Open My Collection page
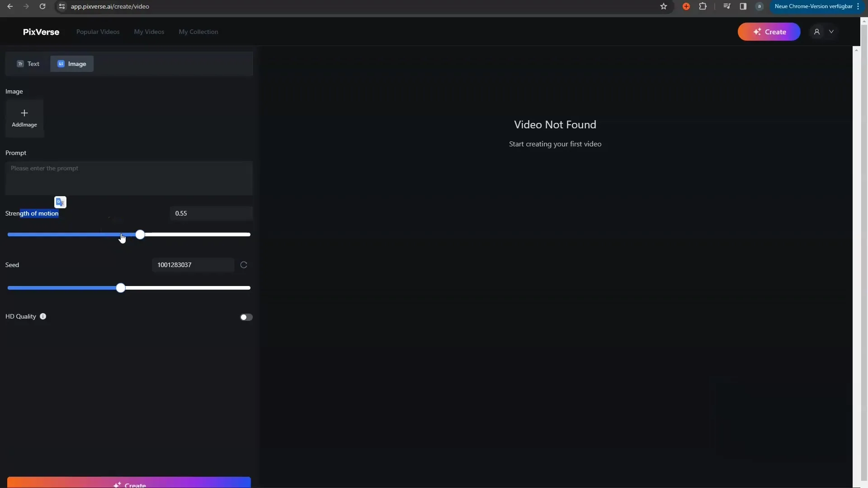This screenshot has width=868, height=488. [x=198, y=31]
